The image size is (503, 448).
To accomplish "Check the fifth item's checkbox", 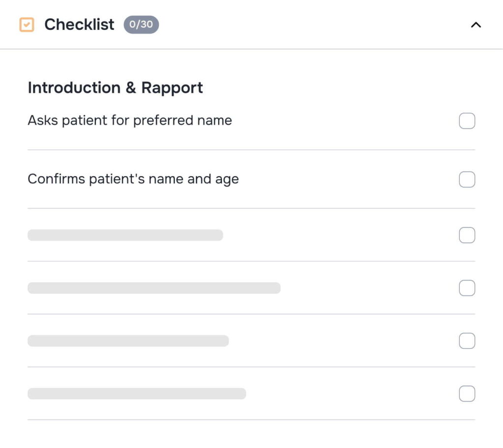I will (x=467, y=341).
